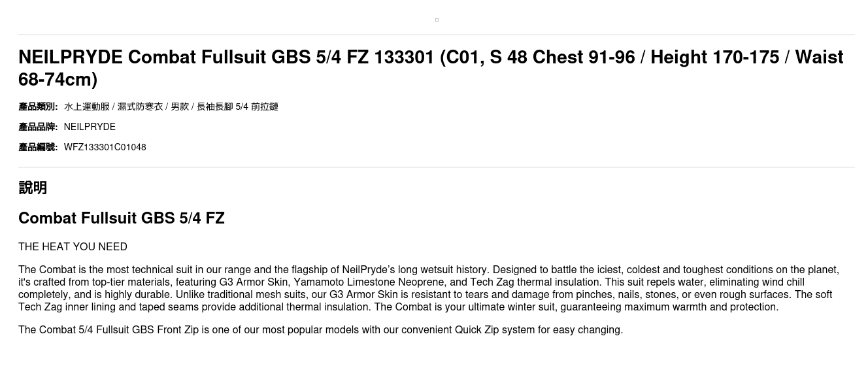Screen dimensions: 868x366
Task: Click the THE HEAT YOU NEED tagline
Action: click(x=73, y=246)
